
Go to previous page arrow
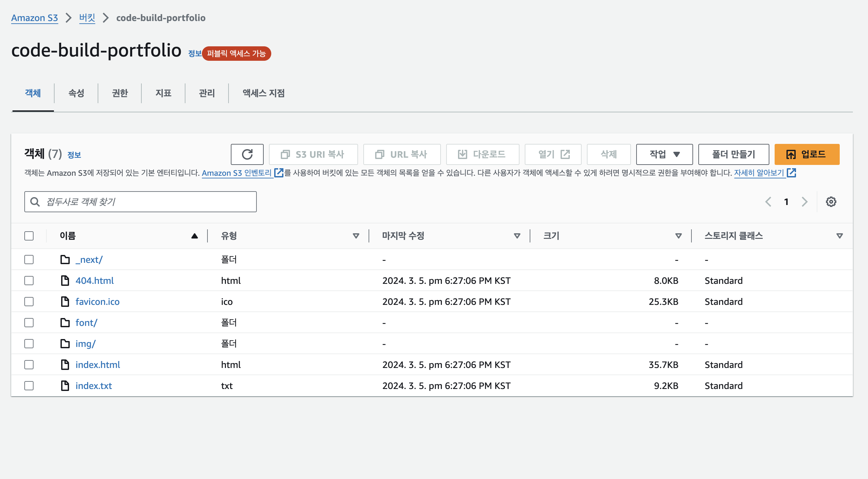pos(768,202)
